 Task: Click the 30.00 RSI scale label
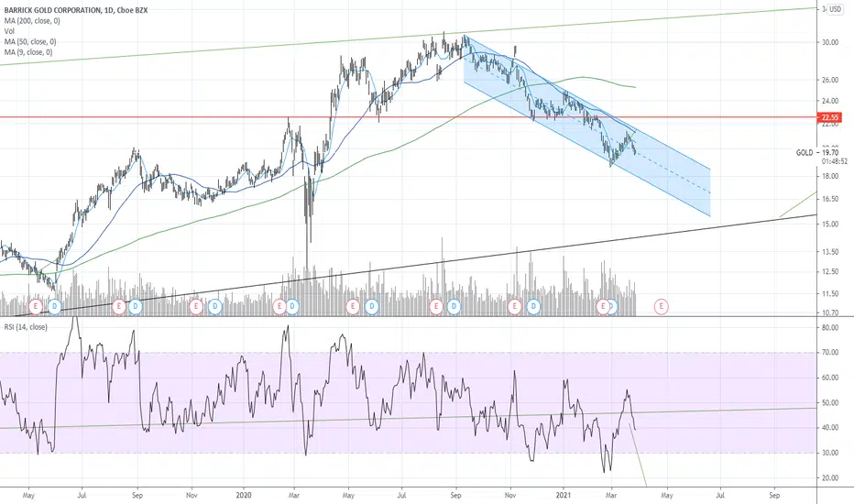coord(830,453)
